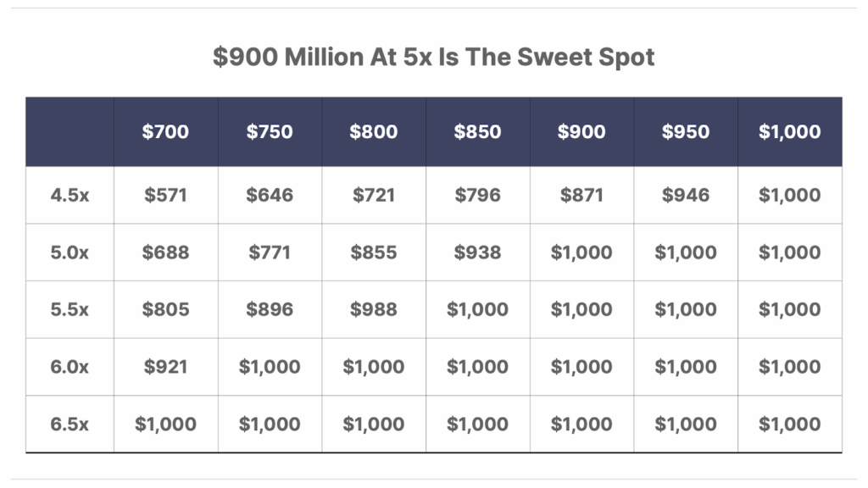Image resolution: width=868 pixels, height=488 pixels.
Task: Select the $938 cell
Action: [477, 252]
